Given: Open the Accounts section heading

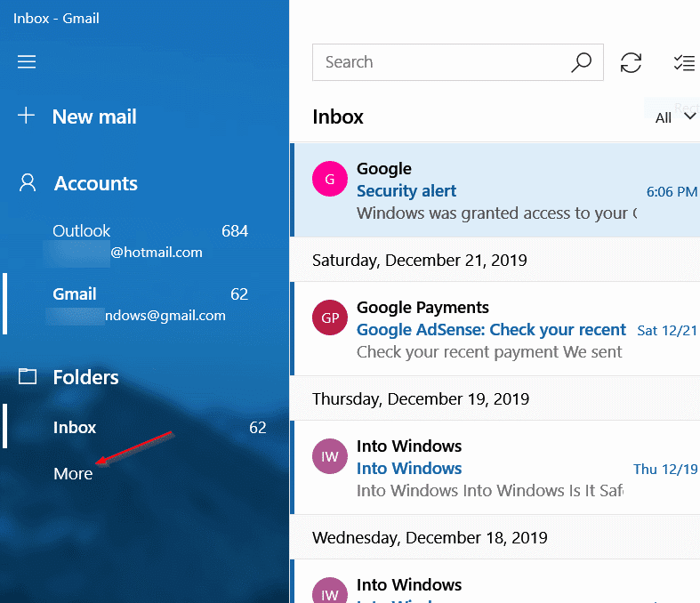Looking at the screenshot, I should [x=95, y=183].
